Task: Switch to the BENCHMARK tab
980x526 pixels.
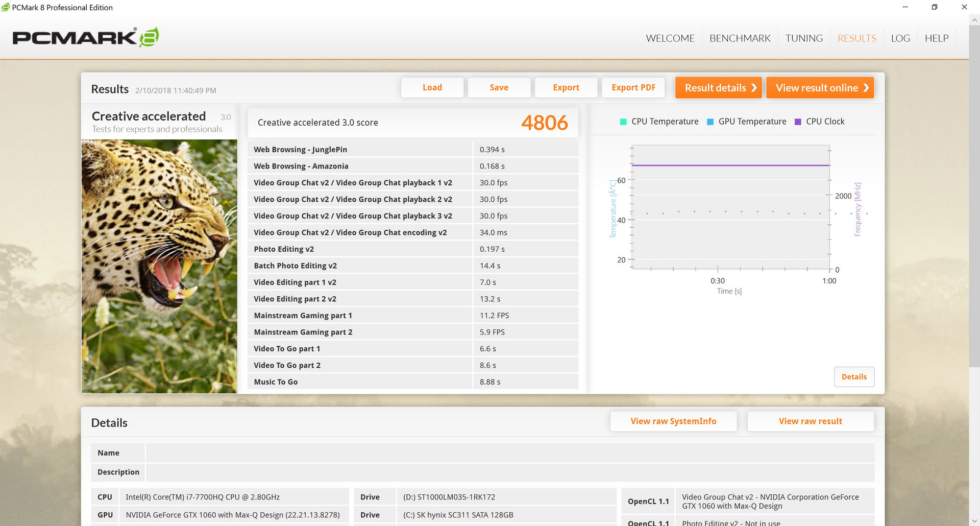Action: 740,38
